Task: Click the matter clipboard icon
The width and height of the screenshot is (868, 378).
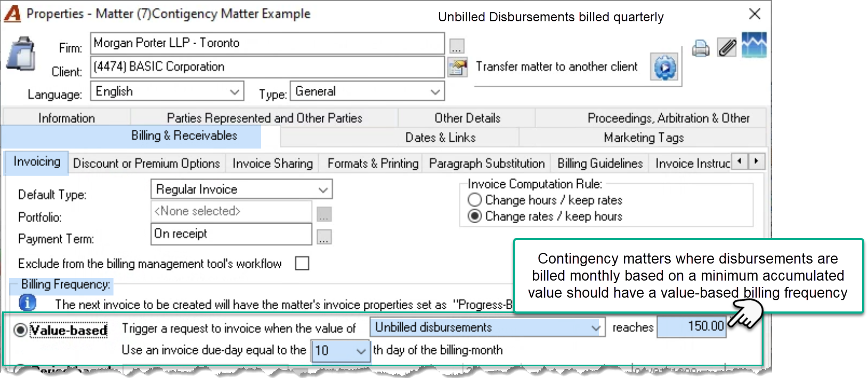Action: 21,54
